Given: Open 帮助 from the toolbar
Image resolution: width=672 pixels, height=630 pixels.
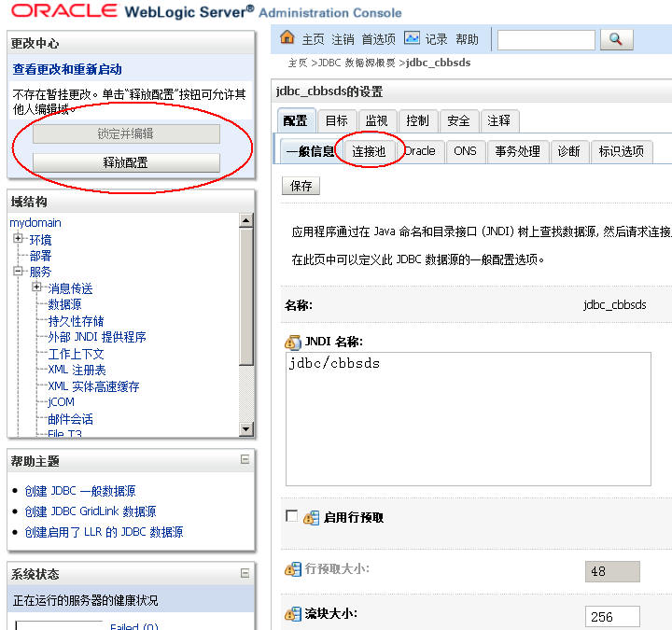Looking at the screenshot, I should point(467,40).
